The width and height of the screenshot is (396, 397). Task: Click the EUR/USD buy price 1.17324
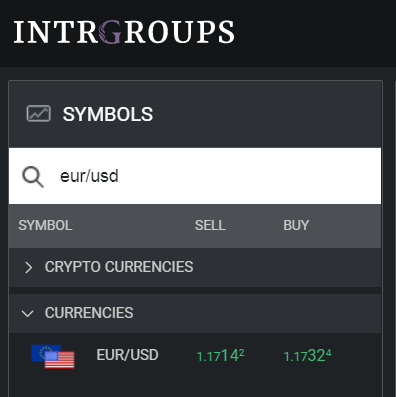(x=307, y=356)
